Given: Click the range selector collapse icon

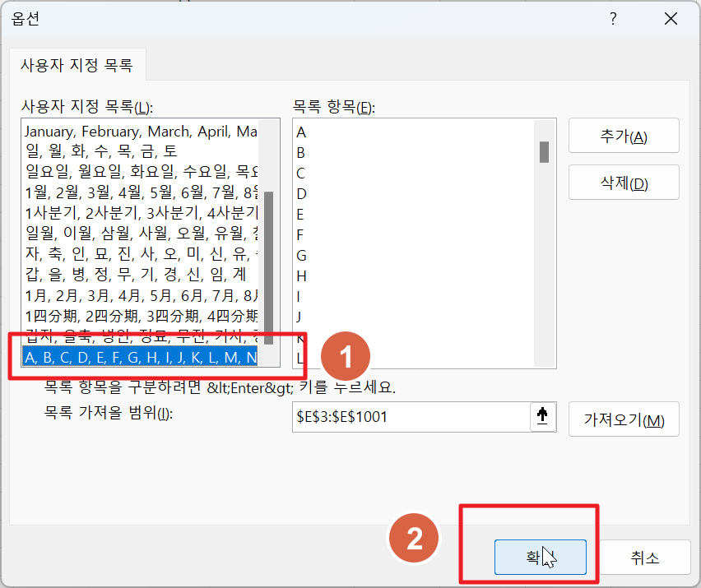Looking at the screenshot, I should [x=542, y=416].
